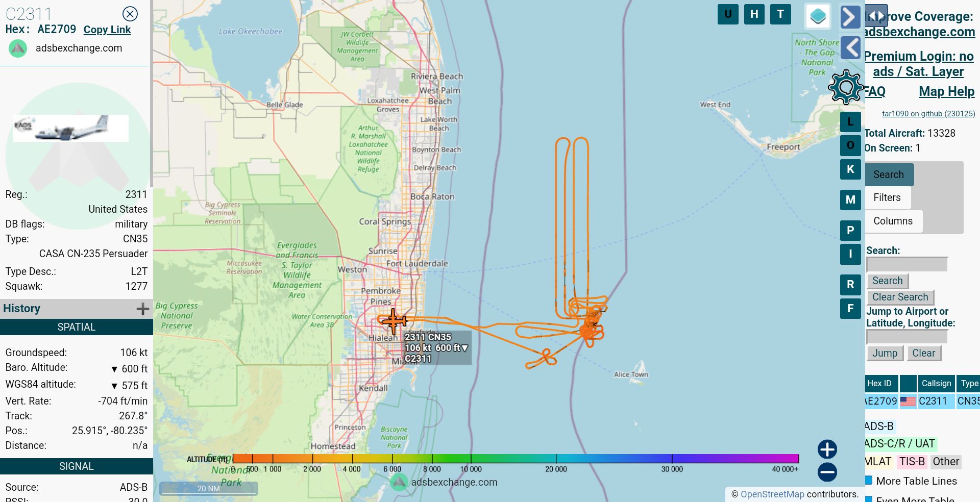The height and width of the screenshot is (502, 980).
Task: Switch to the Filters tab
Action: point(887,197)
